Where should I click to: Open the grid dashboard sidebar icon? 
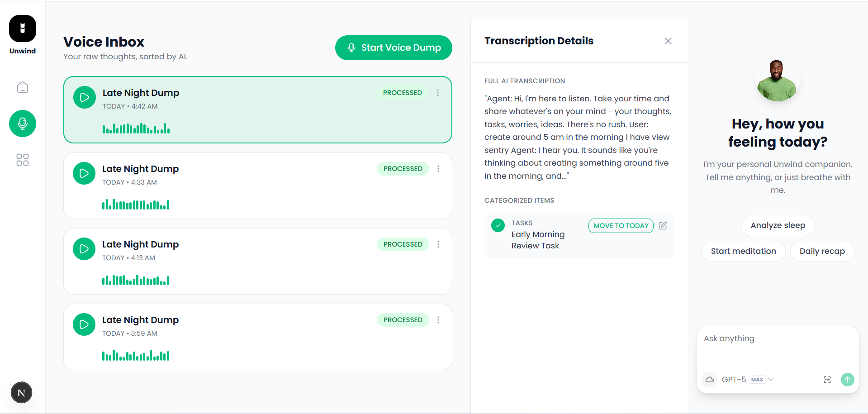tap(23, 160)
